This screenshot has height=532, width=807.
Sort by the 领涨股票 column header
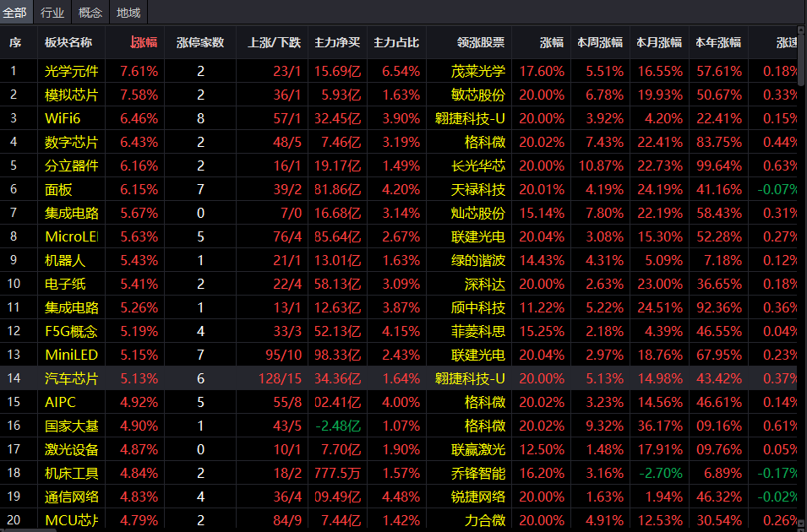(x=481, y=43)
